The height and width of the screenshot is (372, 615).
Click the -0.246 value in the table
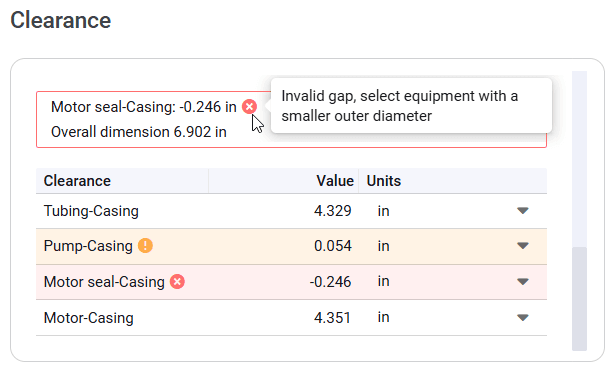click(x=330, y=282)
